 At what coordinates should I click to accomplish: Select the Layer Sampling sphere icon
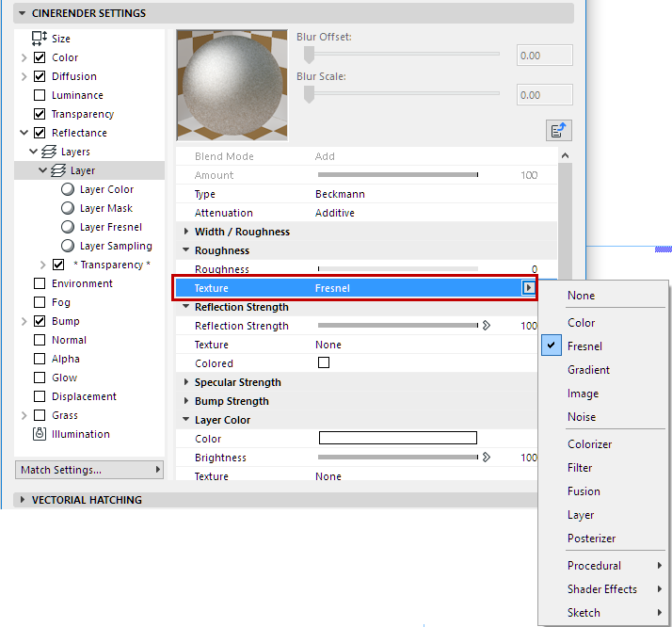68,246
